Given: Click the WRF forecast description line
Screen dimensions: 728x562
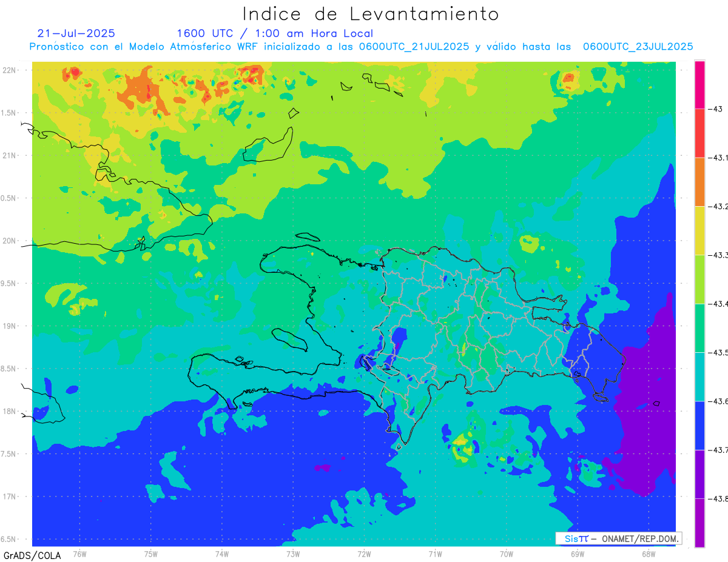Looking at the screenshot, I should coord(361,47).
